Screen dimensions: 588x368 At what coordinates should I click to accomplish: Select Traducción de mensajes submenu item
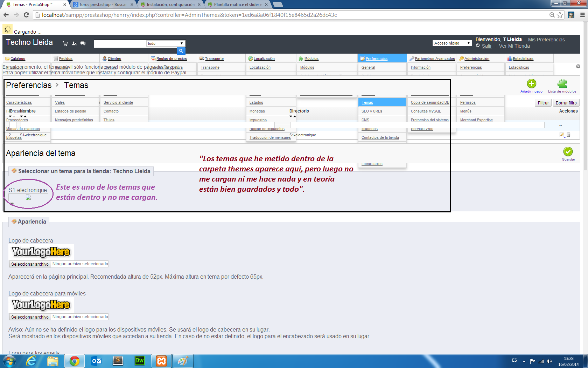point(270,137)
